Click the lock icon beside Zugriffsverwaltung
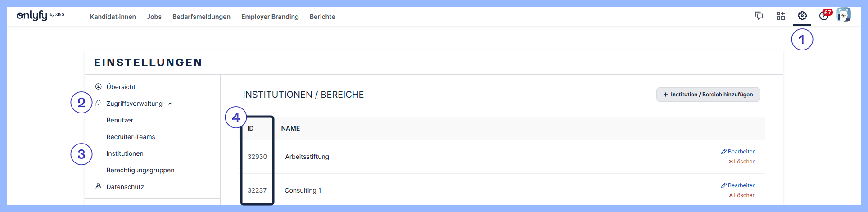This screenshot has height=212, width=868. click(99, 103)
